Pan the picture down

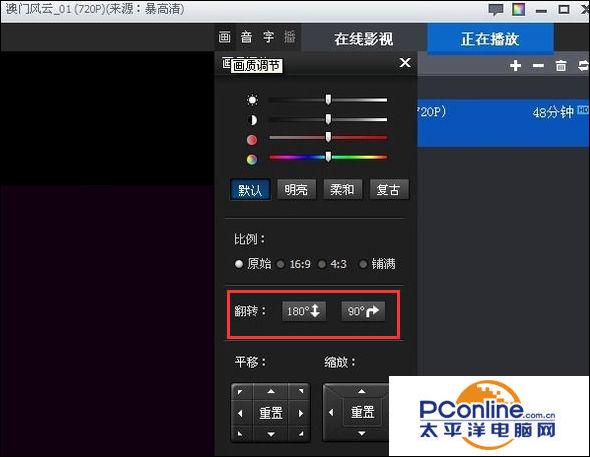[271, 434]
